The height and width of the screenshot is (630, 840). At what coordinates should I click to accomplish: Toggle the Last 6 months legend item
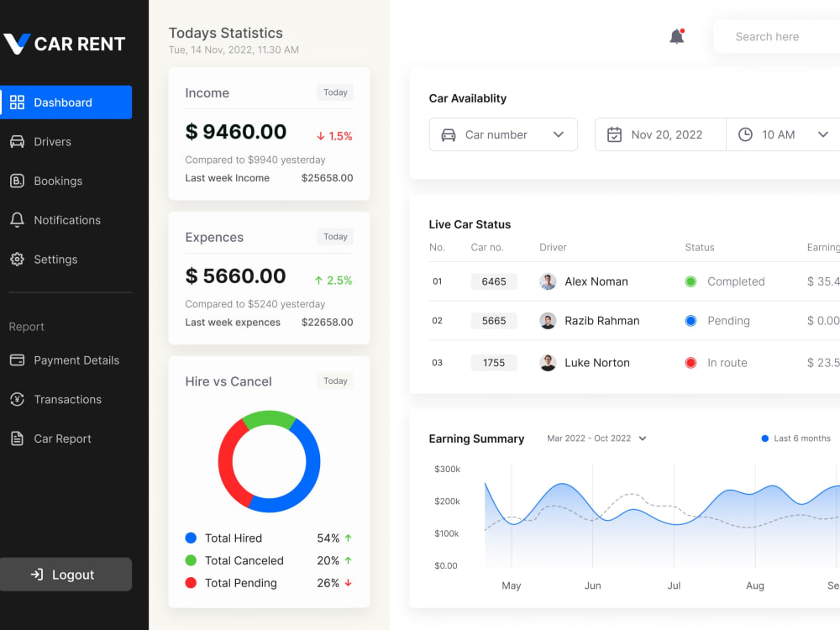click(x=796, y=438)
